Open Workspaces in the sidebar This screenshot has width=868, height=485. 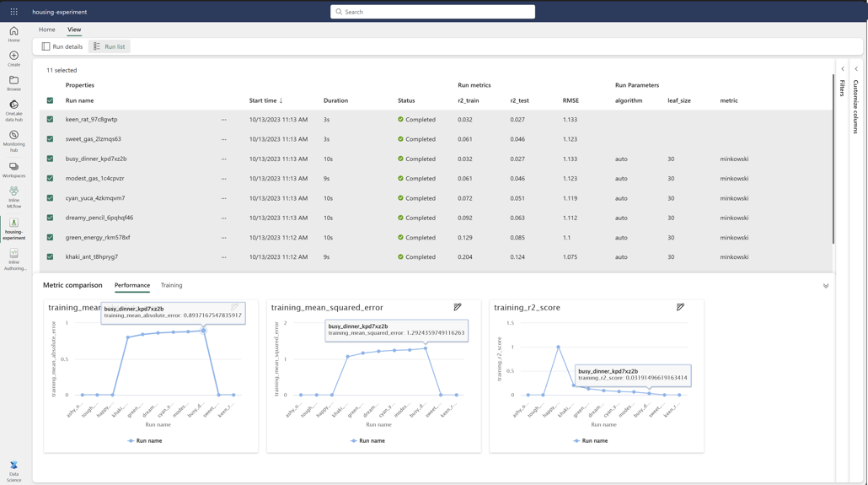coord(13,170)
